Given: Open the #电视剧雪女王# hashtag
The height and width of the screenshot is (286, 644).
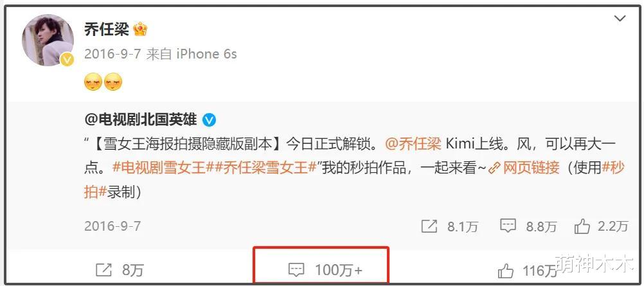Looking at the screenshot, I should (159, 168).
